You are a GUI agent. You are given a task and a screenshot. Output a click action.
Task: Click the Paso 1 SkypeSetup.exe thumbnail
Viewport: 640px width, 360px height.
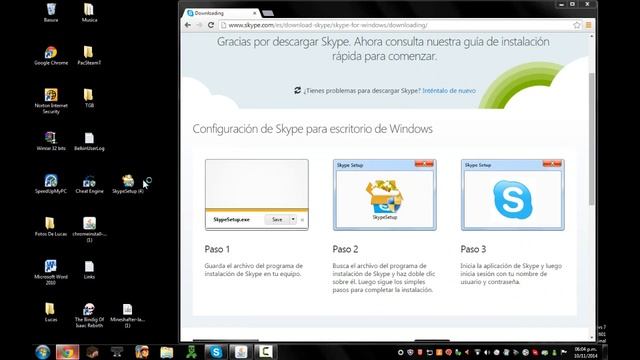[x=257, y=195]
